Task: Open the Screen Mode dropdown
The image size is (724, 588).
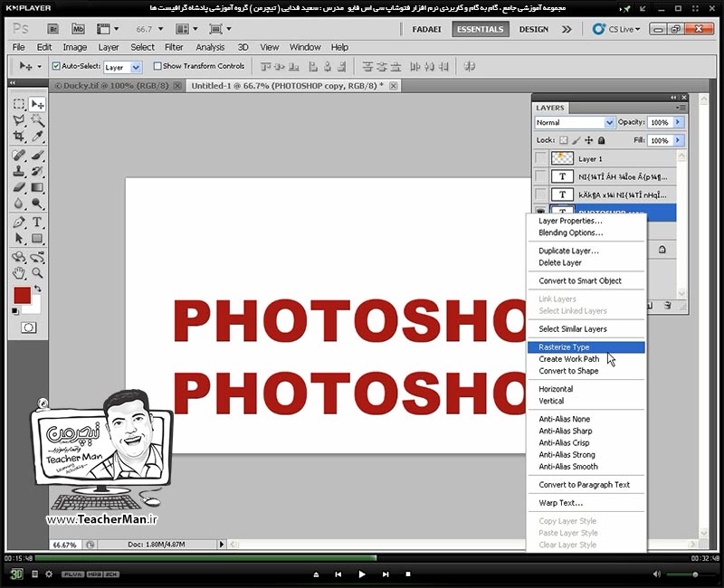Action: [x=220, y=29]
